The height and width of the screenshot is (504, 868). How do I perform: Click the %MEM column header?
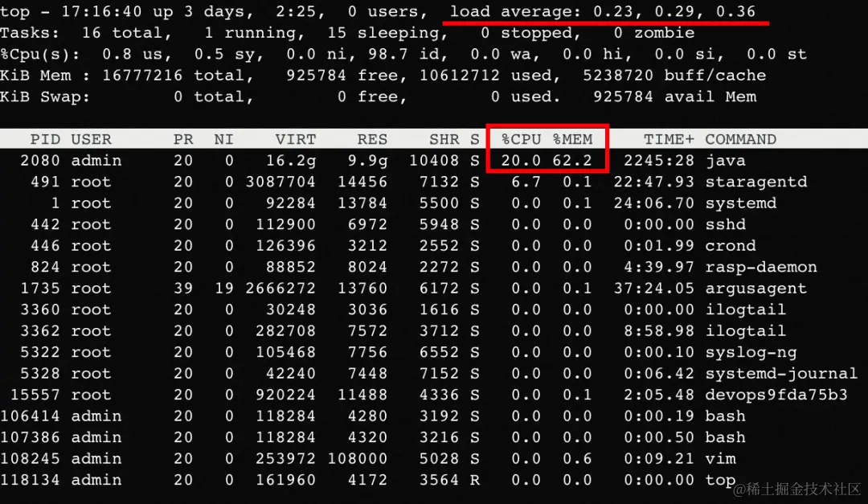(572, 139)
